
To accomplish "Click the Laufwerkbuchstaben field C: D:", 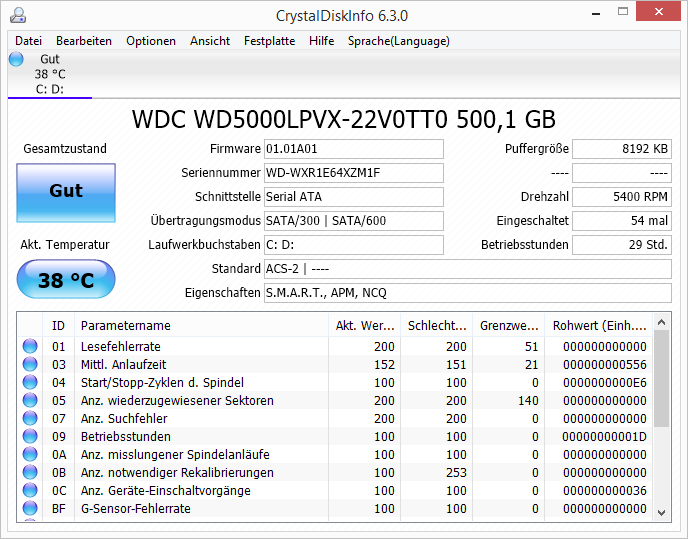I will (x=354, y=244).
